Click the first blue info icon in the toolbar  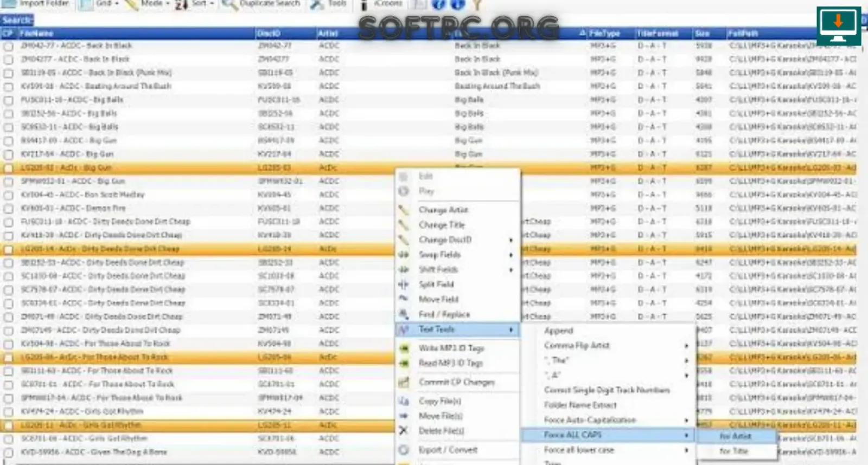(438, 4)
